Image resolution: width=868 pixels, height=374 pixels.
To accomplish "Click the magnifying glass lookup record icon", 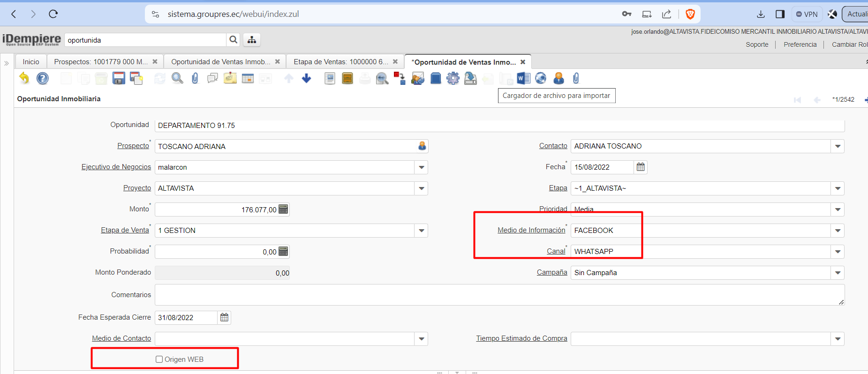I will point(177,78).
